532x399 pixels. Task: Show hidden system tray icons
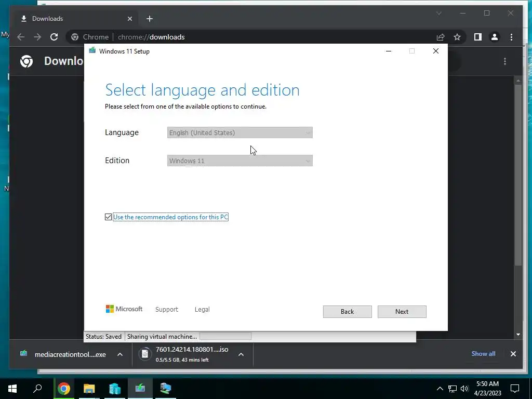click(x=440, y=389)
